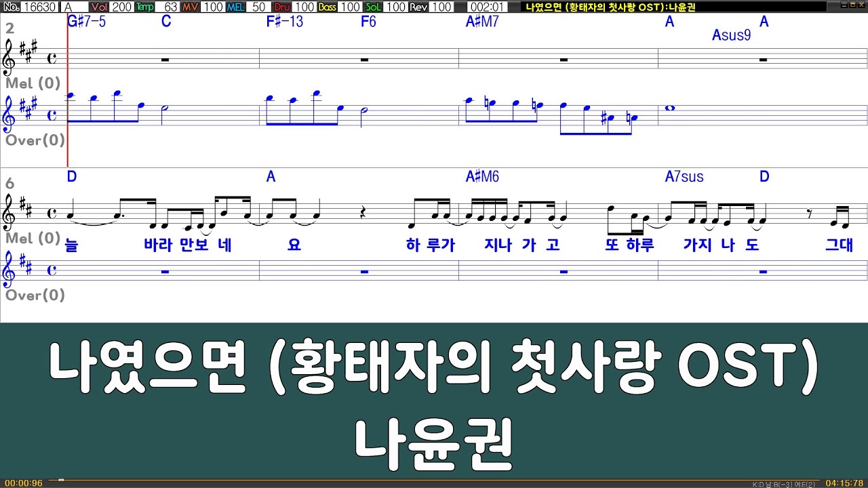Click the green Tmp tempo label

tap(144, 7)
